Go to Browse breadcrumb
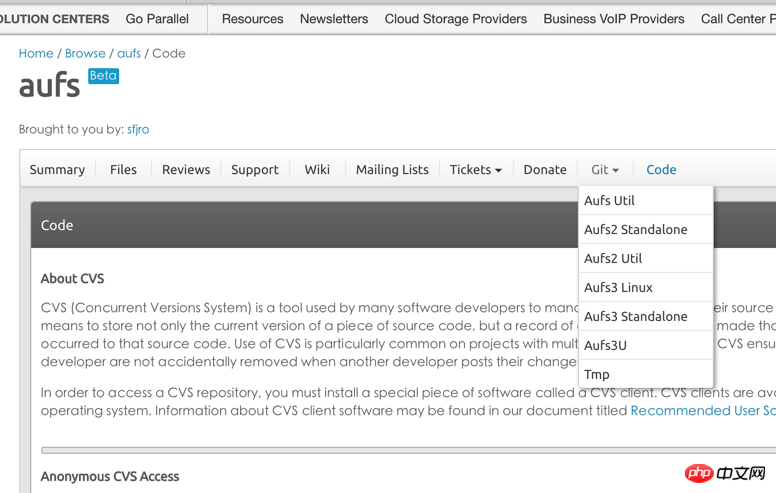 pos(85,53)
